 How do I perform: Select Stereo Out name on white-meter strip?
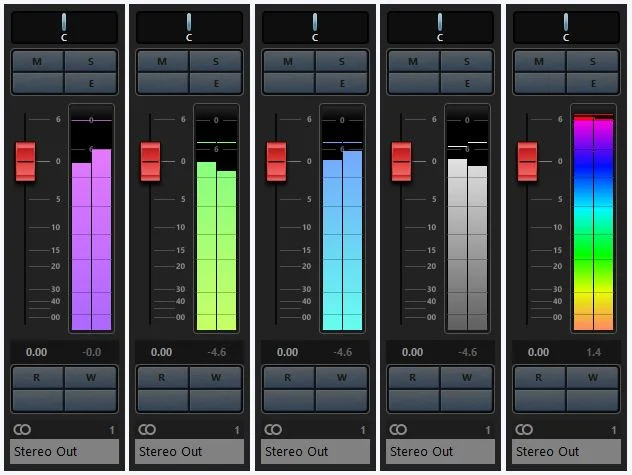coord(441,451)
